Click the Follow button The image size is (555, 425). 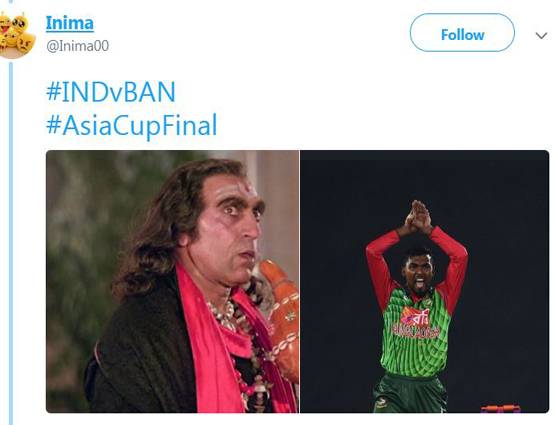pos(462,33)
